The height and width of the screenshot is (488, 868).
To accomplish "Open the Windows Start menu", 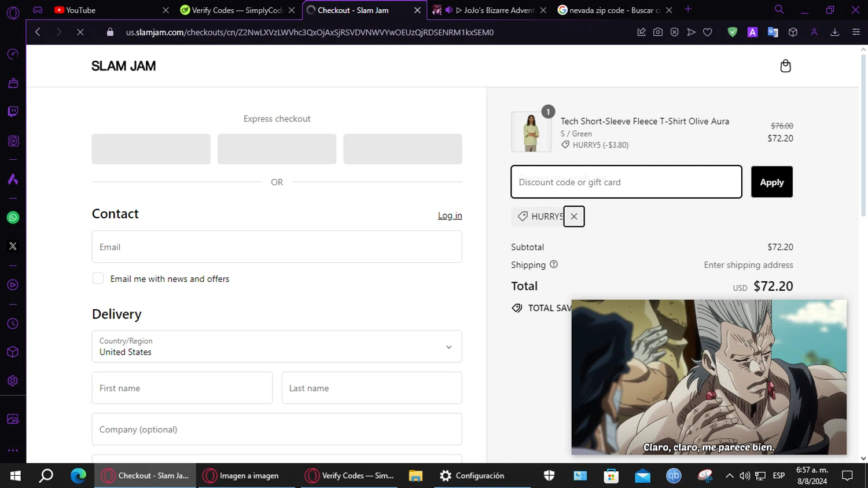I will [x=16, y=476].
